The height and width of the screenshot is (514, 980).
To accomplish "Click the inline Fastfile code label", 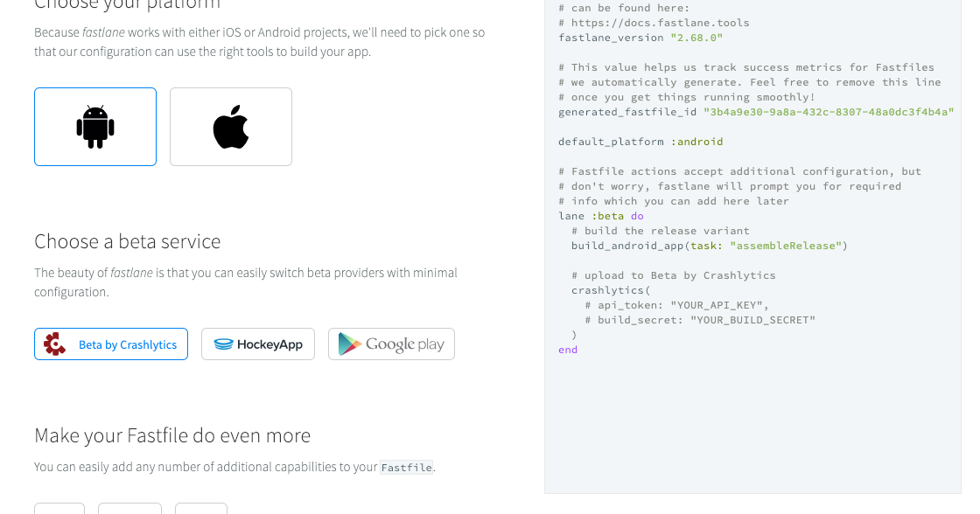I will (406, 468).
